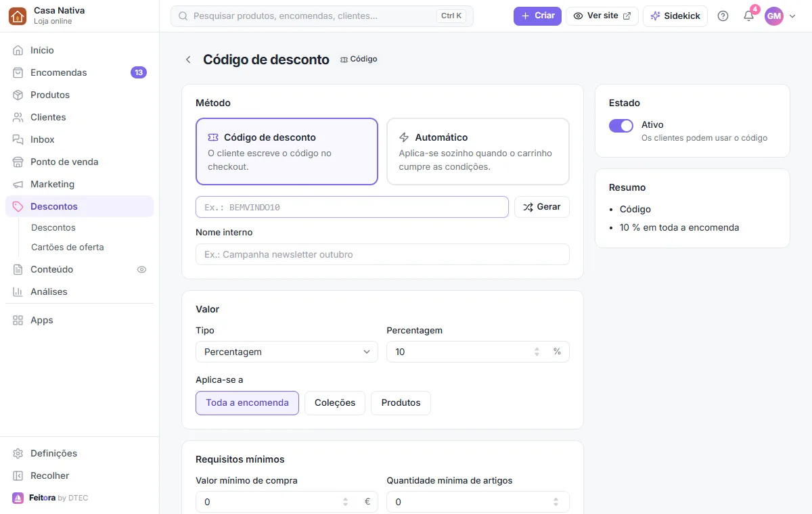Screen dimensions: 812x514
Task: Click Recolher to collapse the sidebar
Action: click(x=80, y=475)
